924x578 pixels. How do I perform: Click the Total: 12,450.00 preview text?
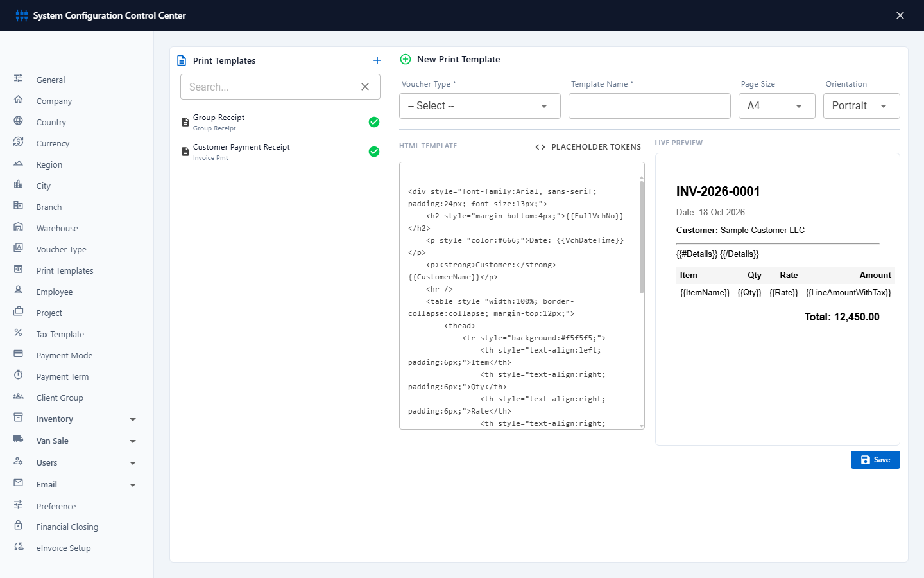tap(842, 317)
